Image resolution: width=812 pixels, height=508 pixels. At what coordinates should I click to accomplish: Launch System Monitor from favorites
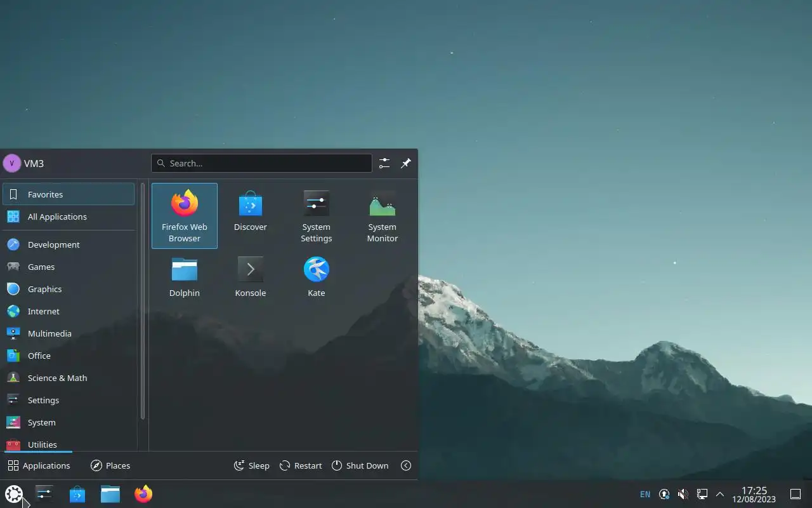383,216
